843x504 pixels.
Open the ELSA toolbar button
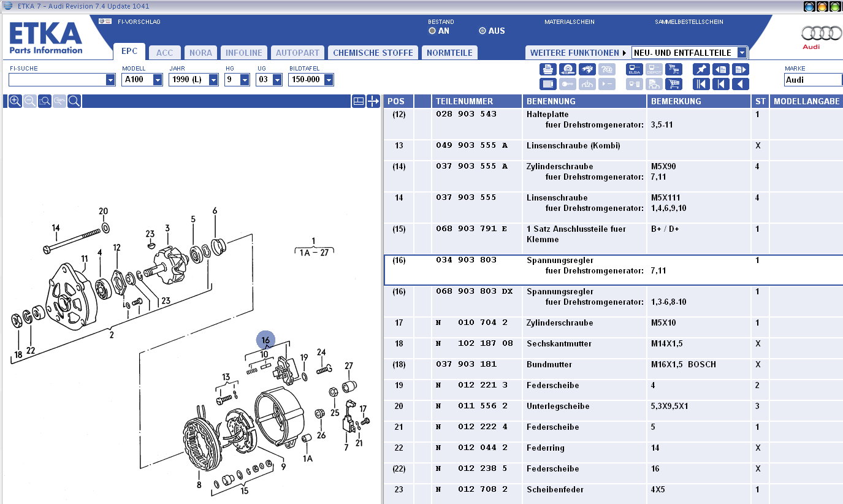[x=635, y=69]
